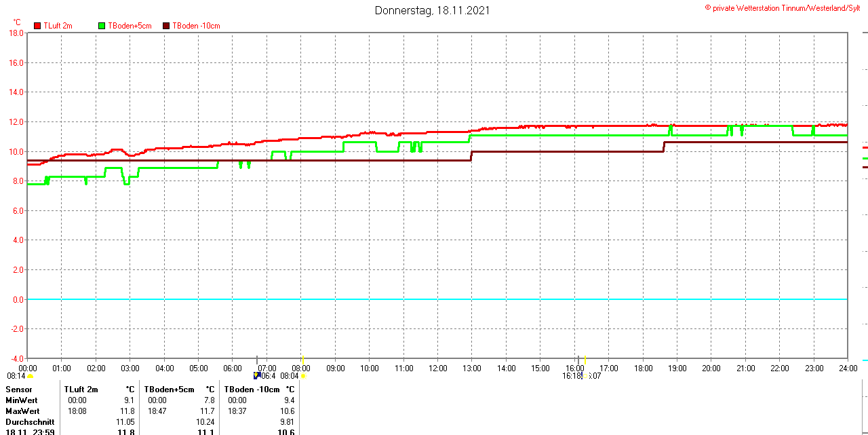The height and width of the screenshot is (435, 868).
Task: Click the blue moon icon near 07:00
Action: [257, 375]
